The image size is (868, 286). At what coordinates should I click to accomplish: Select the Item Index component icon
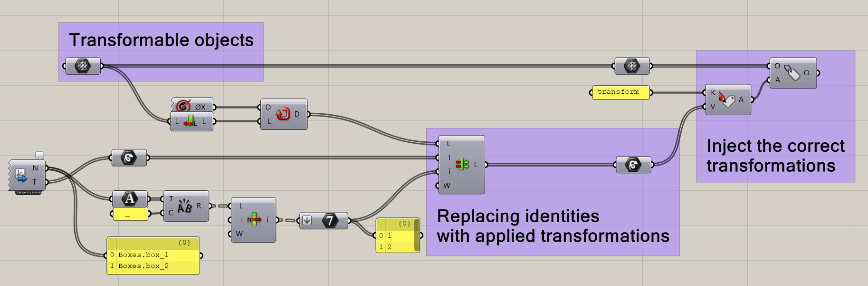tap(254, 220)
